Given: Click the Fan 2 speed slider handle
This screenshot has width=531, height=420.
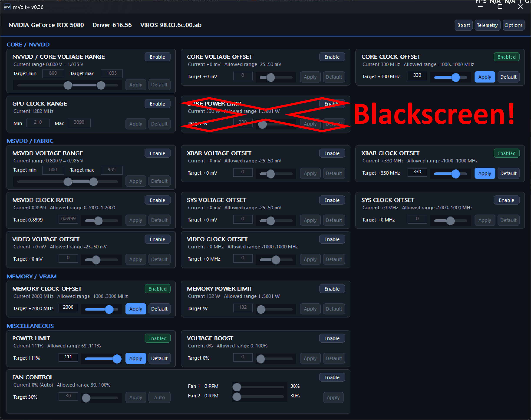Looking at the screenshot, I should tap(237, 396).
